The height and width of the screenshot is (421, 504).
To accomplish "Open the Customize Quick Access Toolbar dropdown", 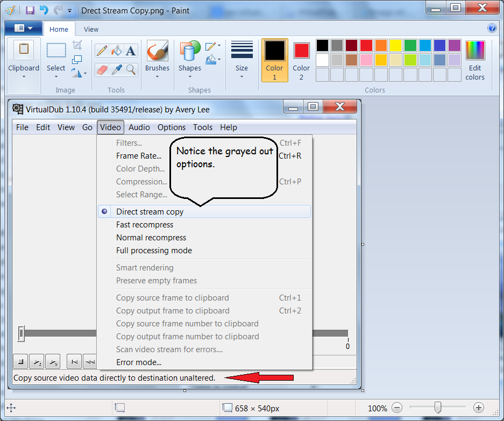I will [69, 11].
